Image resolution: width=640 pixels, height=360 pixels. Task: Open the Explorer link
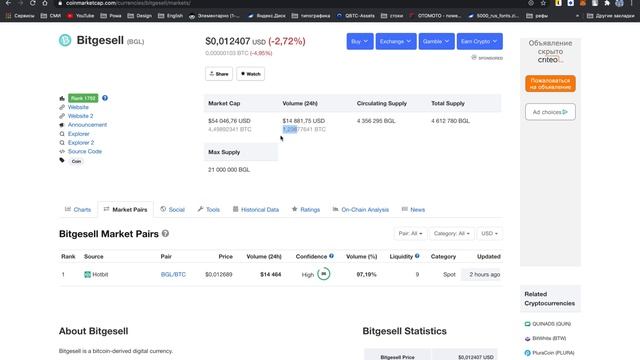78,133
